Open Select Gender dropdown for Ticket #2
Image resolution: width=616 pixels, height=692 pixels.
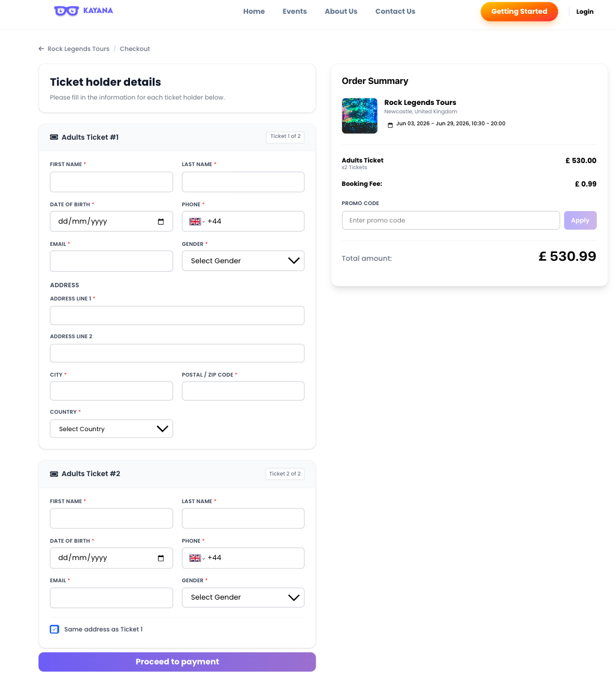tap(243, 598)
